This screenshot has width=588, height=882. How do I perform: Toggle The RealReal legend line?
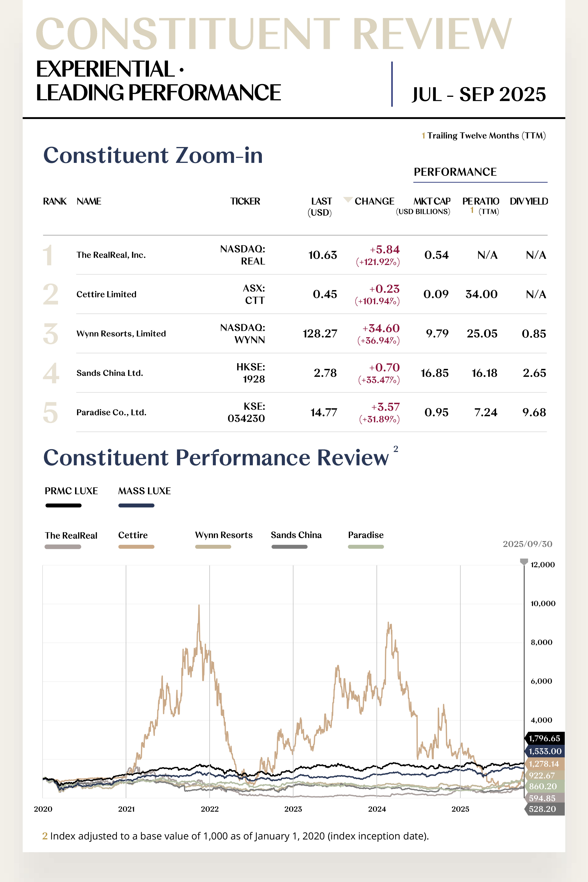[x=63, y=547]
